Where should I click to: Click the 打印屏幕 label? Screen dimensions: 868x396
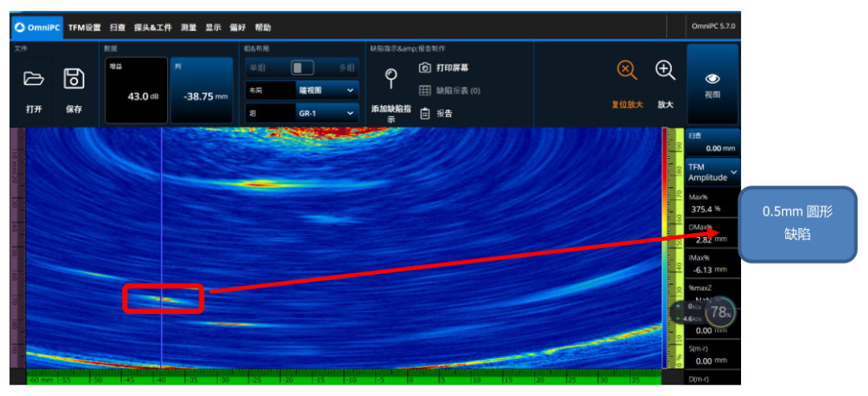[452, 68]
